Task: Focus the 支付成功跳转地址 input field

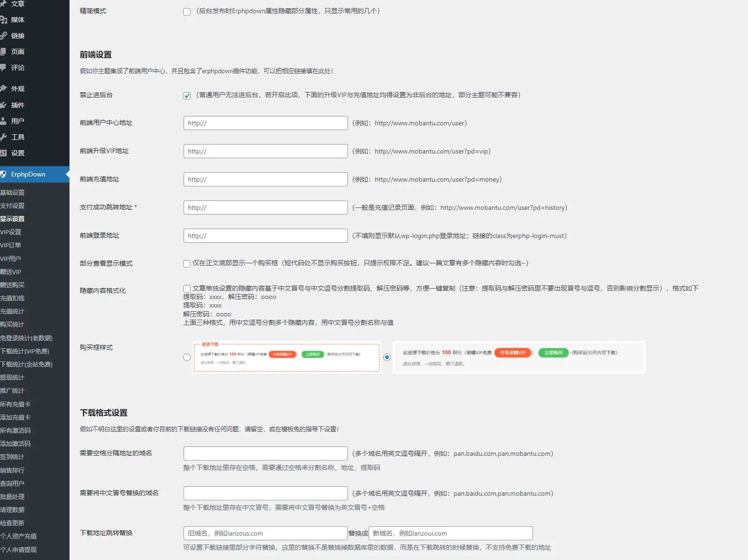Action: pos(266,207)
